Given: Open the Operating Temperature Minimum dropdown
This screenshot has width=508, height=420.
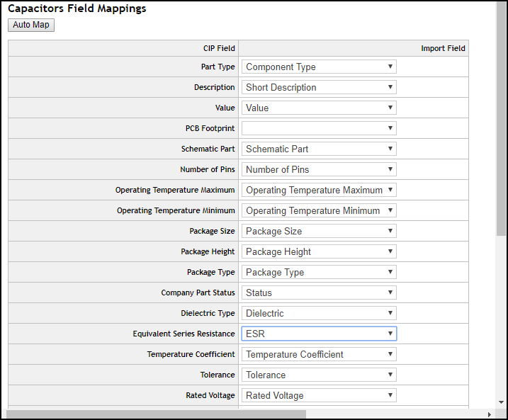Looking at the screenshot, I should pyautogui.click(x=319, y=210).
